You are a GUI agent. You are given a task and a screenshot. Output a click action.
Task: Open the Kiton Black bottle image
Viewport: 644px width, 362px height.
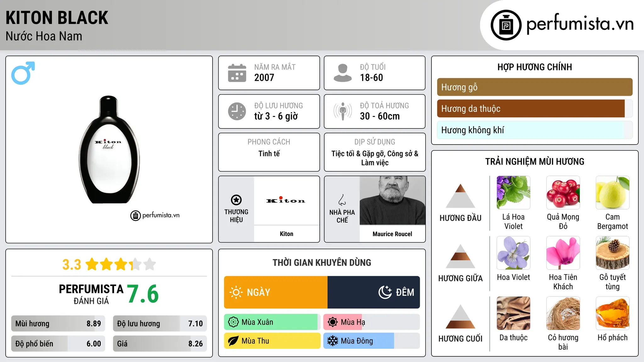click(109, 150)
